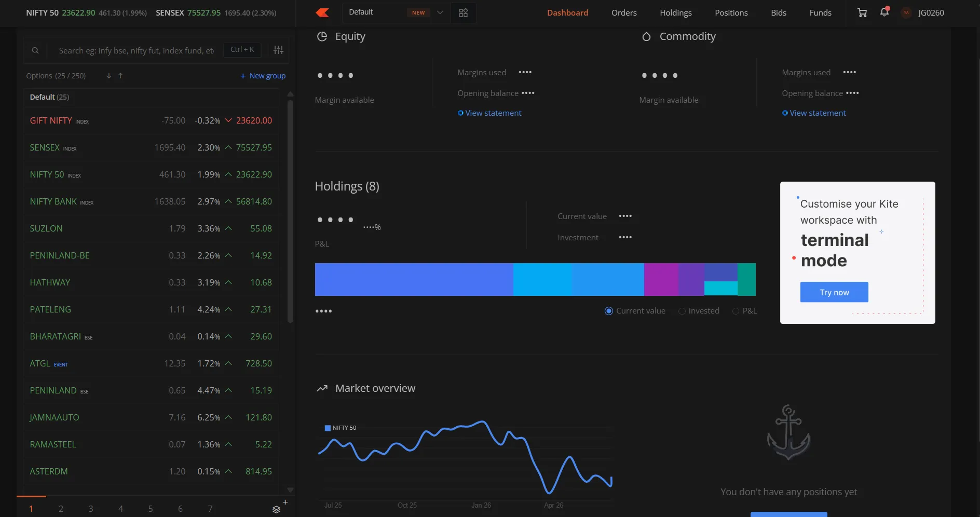
Task: Click the Ctrl + K shortcut button
Action: [x=242, y=50]
